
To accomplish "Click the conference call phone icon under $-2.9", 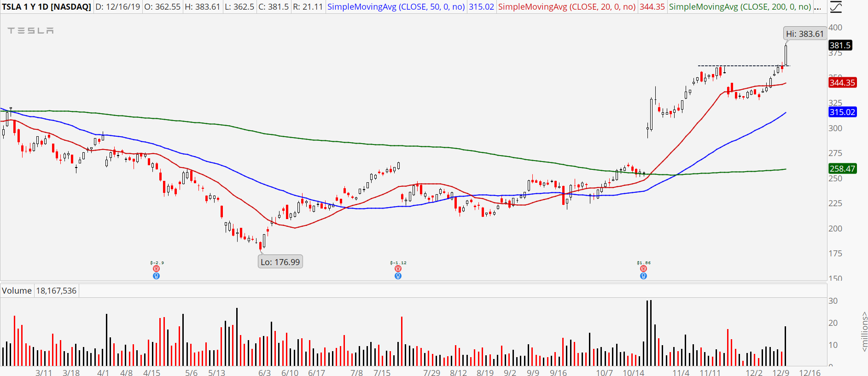I will (x=156, y=269).
